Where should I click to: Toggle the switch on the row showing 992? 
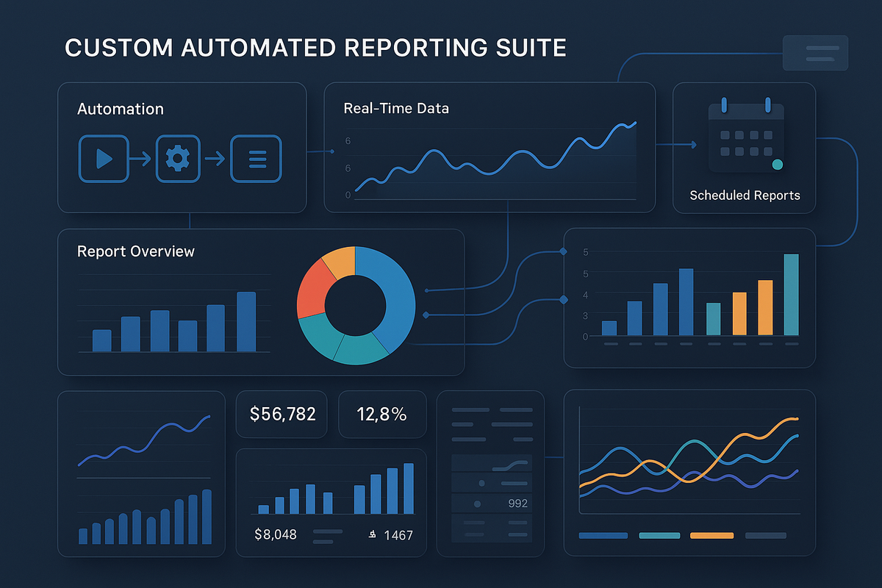point(477,503)
